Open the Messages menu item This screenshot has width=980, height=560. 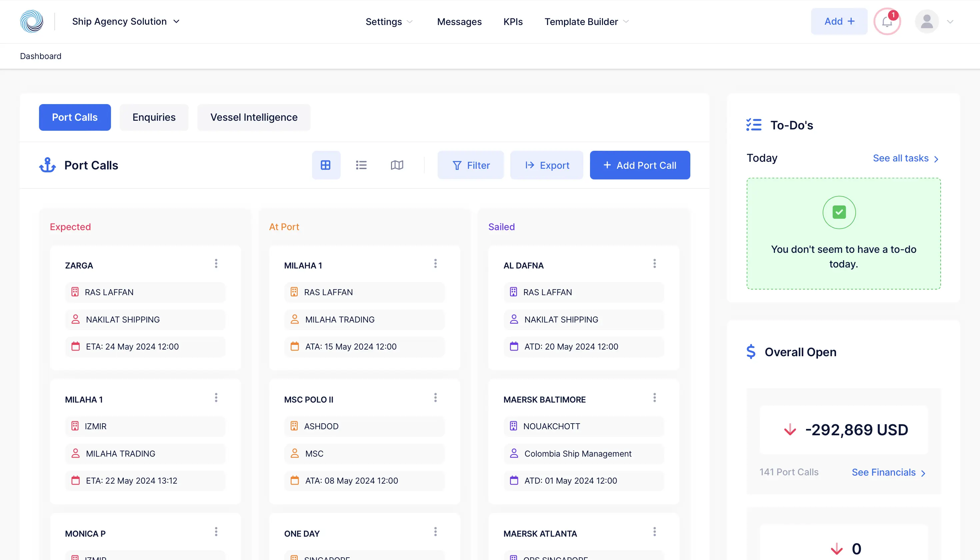click(x=459, y=22)
